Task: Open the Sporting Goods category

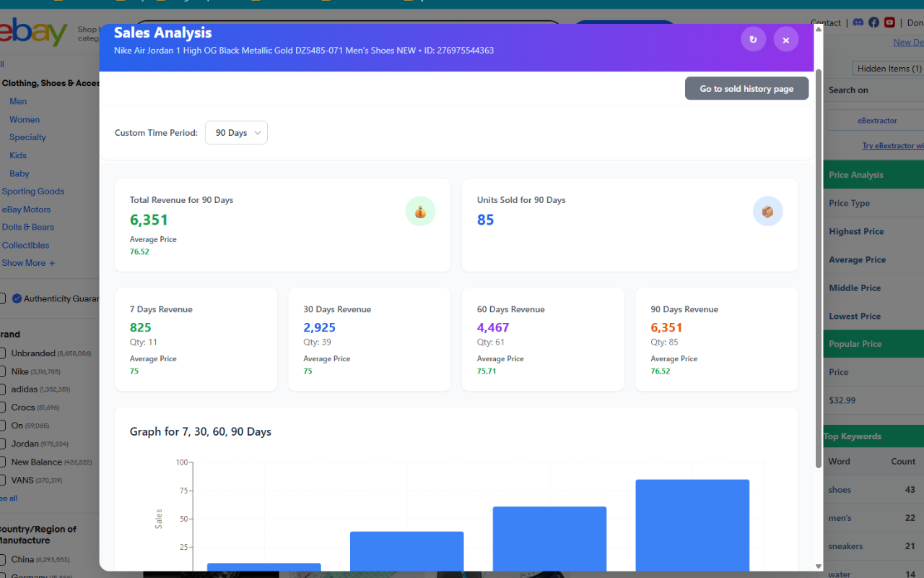Action: point(33,191)
